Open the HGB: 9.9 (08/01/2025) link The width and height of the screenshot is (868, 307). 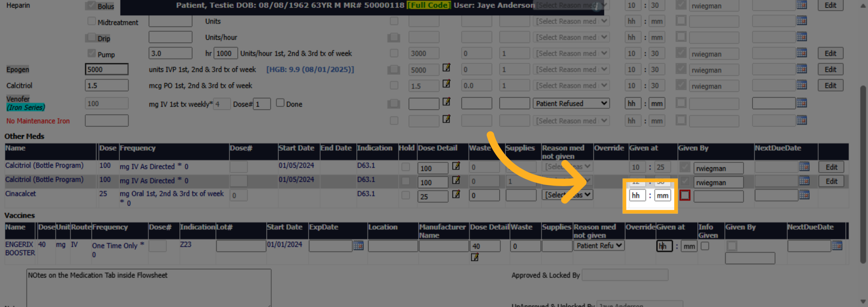pos(310,69)
